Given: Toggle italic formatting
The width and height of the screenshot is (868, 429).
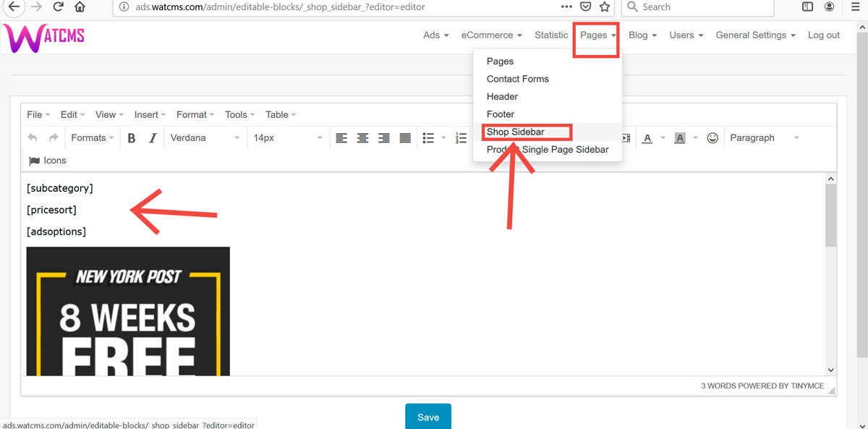Looking at the screenshot, I should tap(153, 137).
